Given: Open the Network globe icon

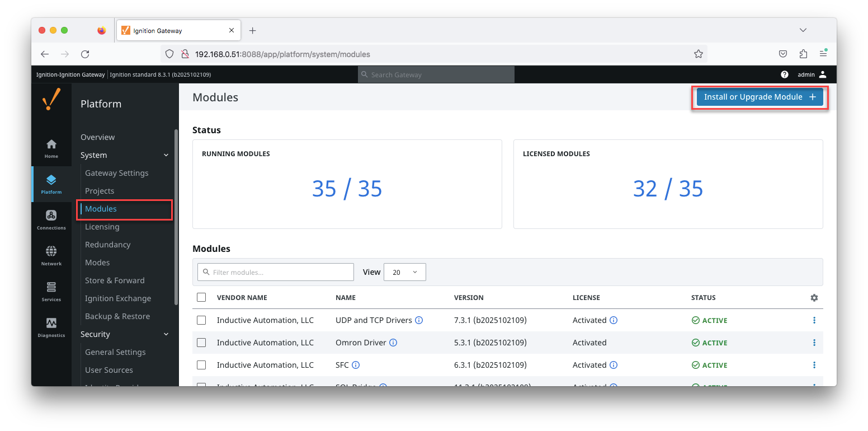Looking at the screenshot, I should (x=51, y=255).
